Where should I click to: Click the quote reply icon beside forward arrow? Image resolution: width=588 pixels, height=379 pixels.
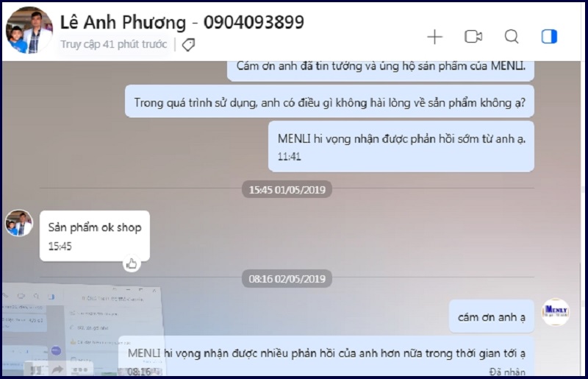pos(36,370)
